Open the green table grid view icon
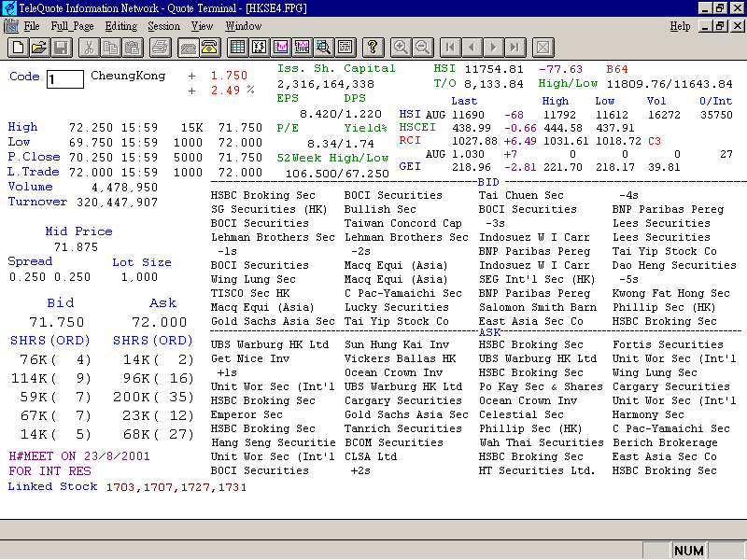The height and width of the screenshot is (560, 747). click(237, 48)
